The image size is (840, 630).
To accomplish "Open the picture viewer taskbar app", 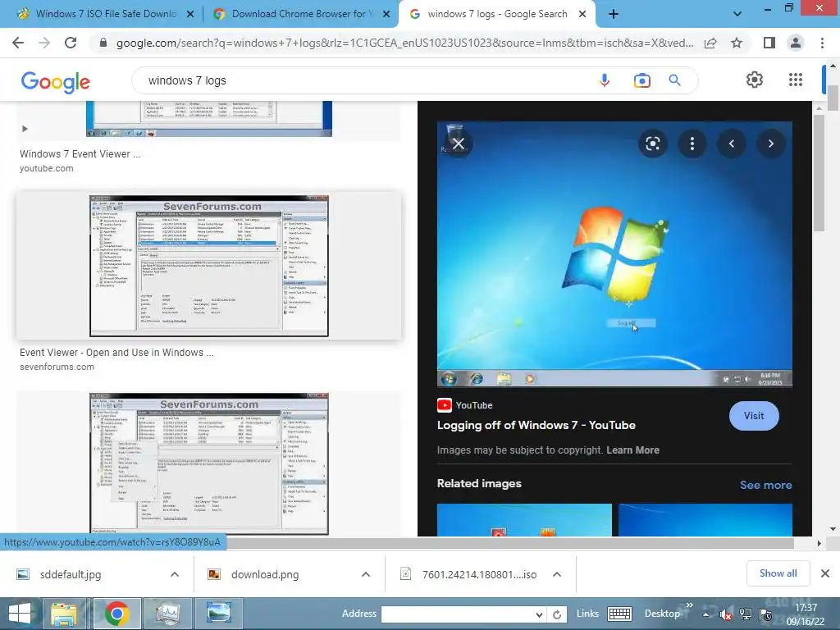I will pos(218,614).
